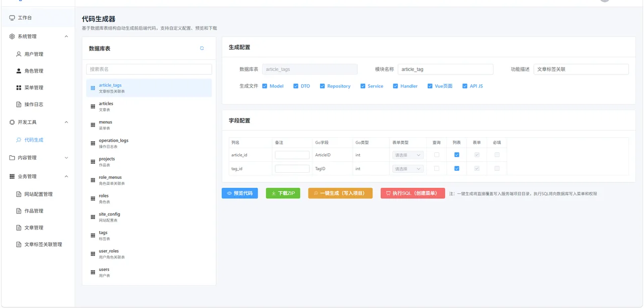Click the red 执行SQL button
Screen dimensions: 644x308
[x=413, y=193]
